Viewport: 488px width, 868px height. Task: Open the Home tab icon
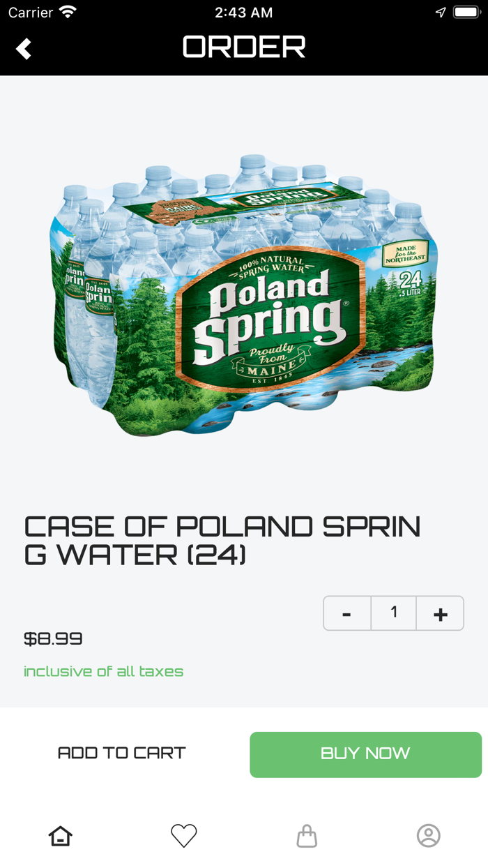point(61,835)
